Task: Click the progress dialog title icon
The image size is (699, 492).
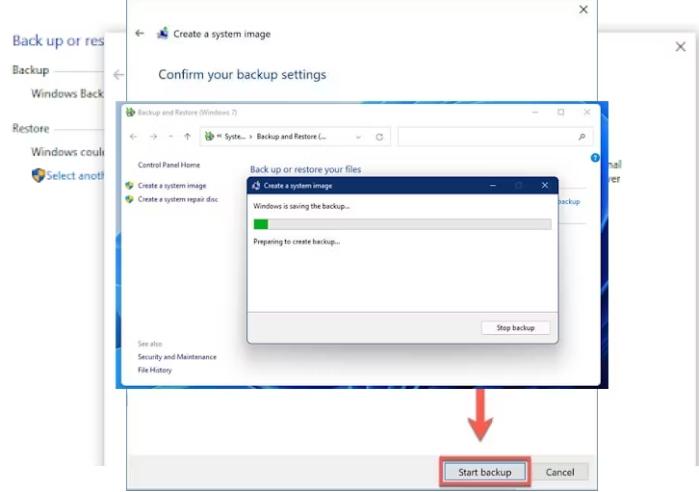Action: 256,185
